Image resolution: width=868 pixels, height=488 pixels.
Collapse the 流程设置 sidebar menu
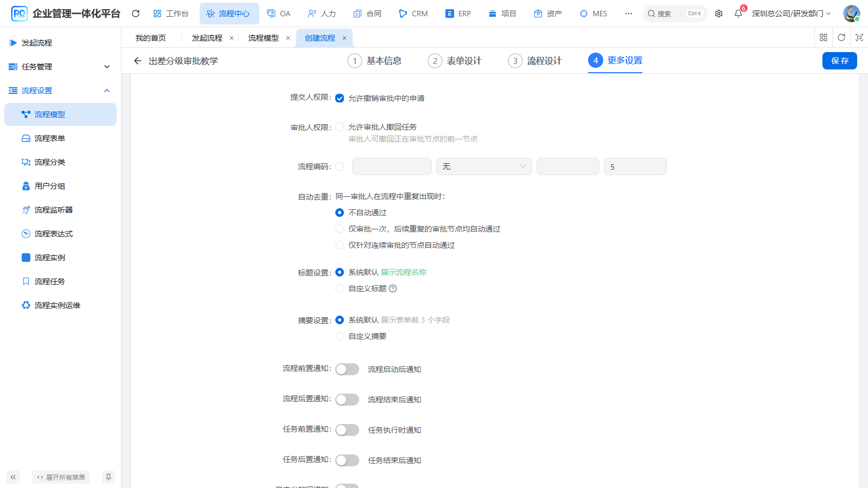(60, 91)
